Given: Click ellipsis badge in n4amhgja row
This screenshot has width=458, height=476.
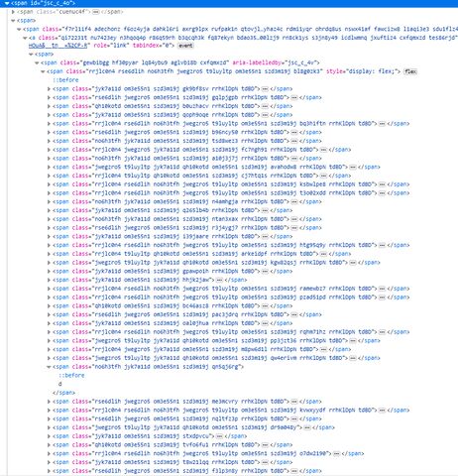Looking at the screenshot, I should click(293, 202).
